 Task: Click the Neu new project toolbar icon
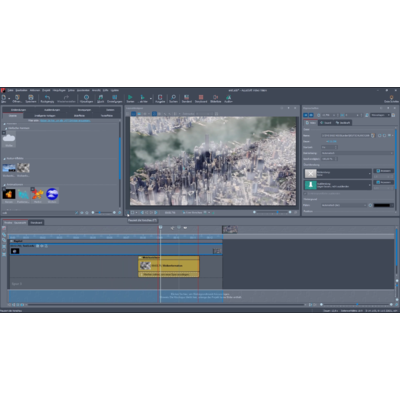pos(4,99)
